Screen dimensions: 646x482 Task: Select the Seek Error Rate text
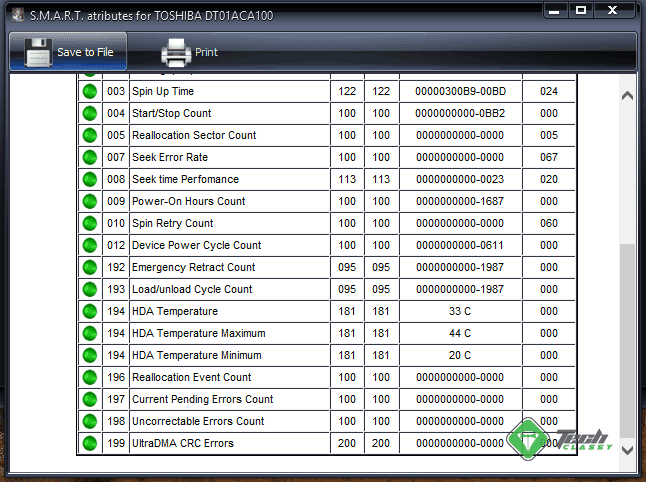(x=170, y=157)
